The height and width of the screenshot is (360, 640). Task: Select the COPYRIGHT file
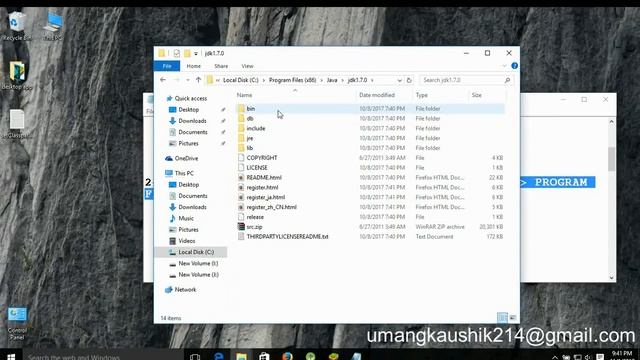pos(262,158)
